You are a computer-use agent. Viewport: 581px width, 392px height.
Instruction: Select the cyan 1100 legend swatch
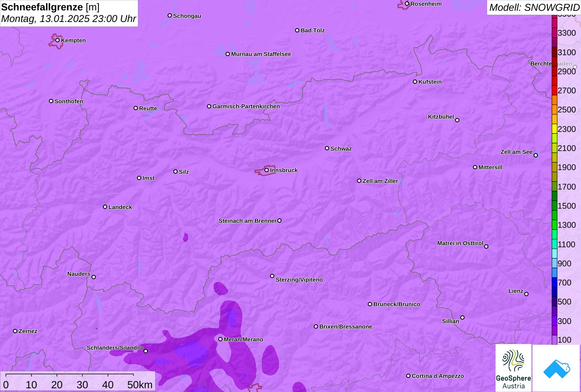[554, 244]
